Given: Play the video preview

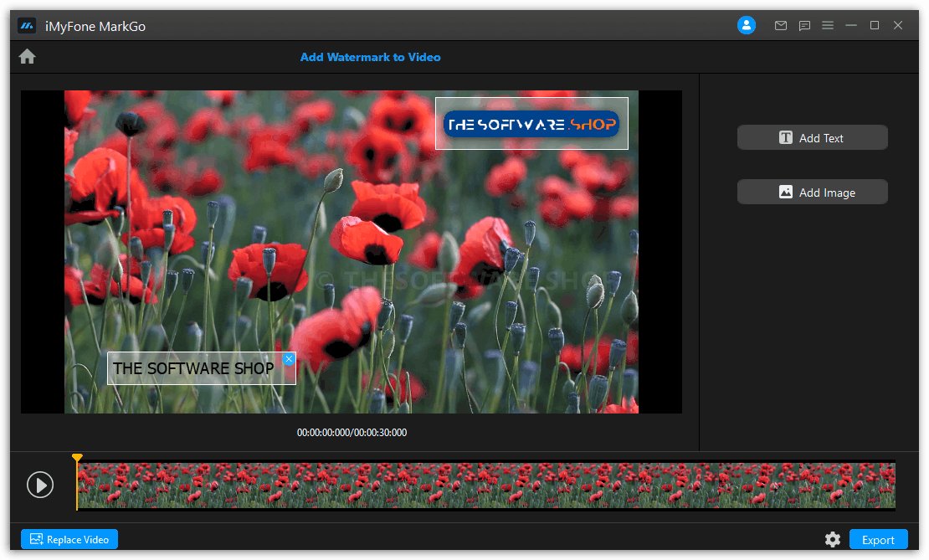Looking at the screenshot, I should coord(40,485).
